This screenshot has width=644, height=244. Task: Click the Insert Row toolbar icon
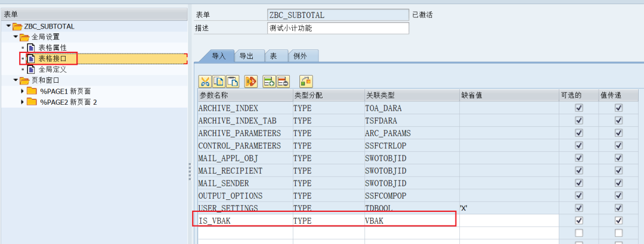click(270, 81)
